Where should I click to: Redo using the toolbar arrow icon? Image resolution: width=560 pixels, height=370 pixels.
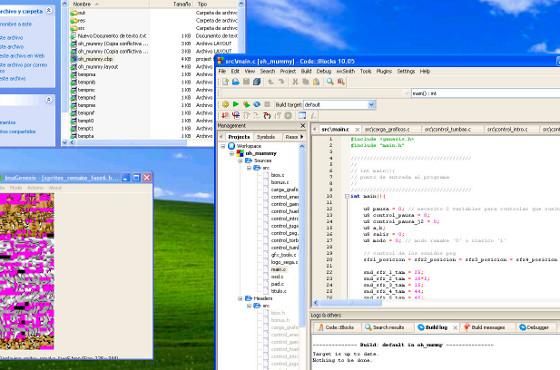pyautogui.click(x=281, y=82)
